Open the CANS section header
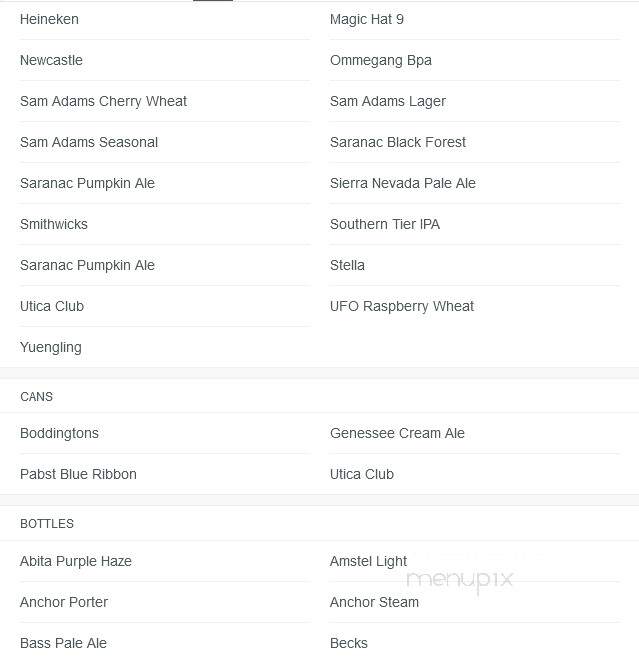This screenshot has height=662, width=639. pos(36,397)
